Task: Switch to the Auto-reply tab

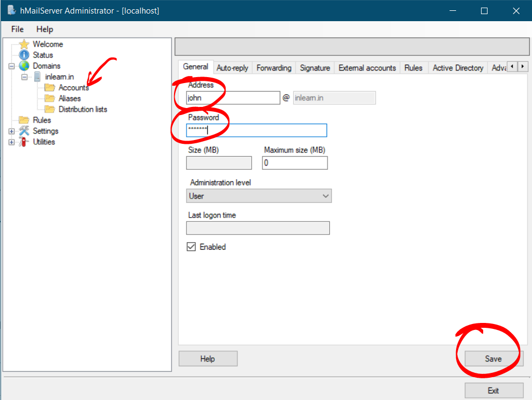Action: coord(233,68)
